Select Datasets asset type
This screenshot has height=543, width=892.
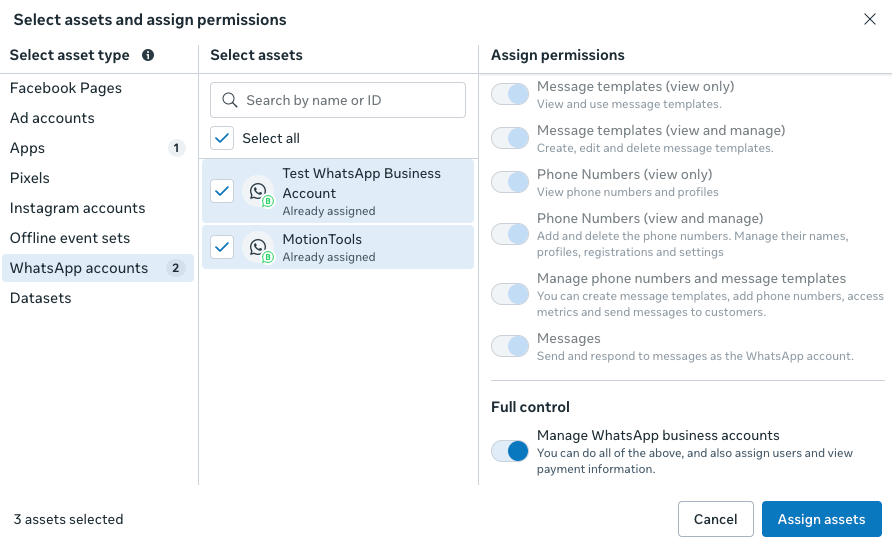(x=98, y=298)
